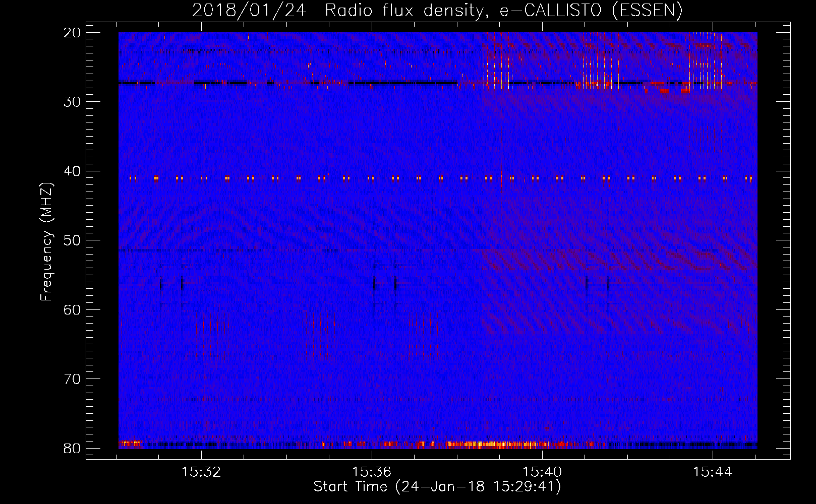Screen dimensions: 816x504
Task: Click the 40 MHz frequency tick label
Action: (73, 171)
